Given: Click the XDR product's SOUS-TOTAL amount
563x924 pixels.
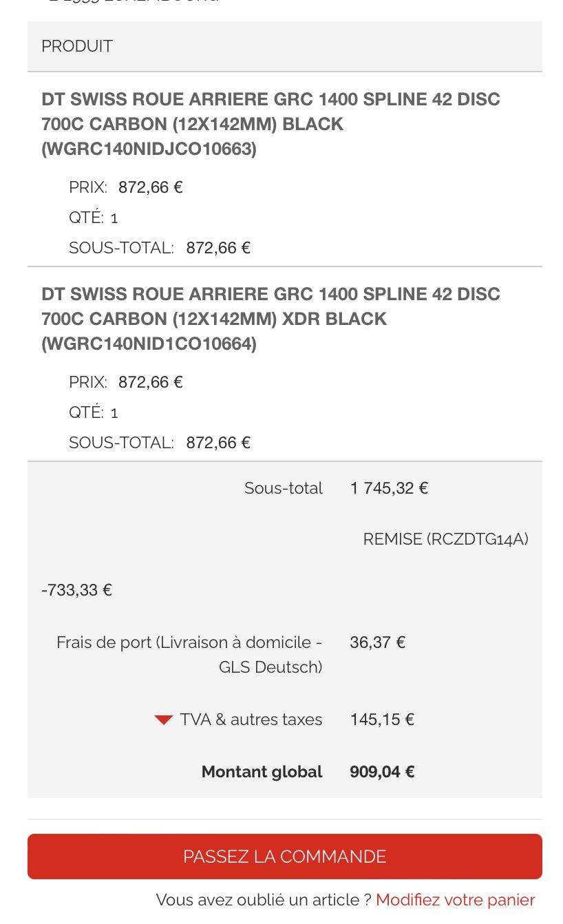Looking at the screenshot, I should (x=218, y=443).
